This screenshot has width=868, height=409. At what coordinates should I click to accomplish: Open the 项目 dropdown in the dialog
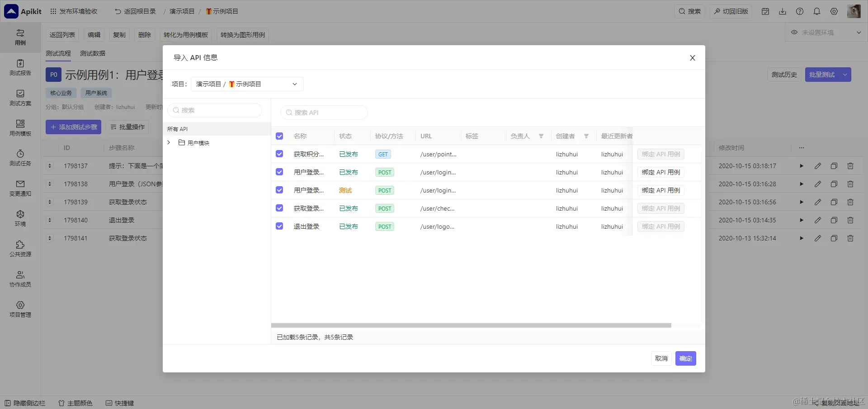[247, 84]
